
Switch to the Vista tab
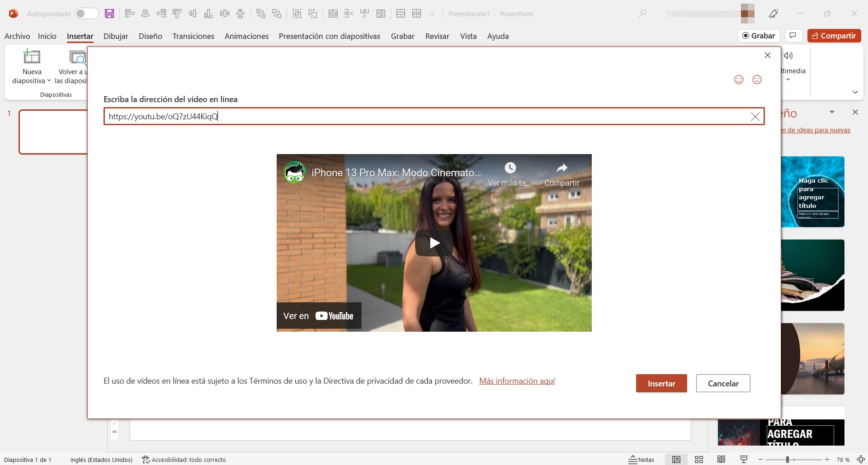468,36
